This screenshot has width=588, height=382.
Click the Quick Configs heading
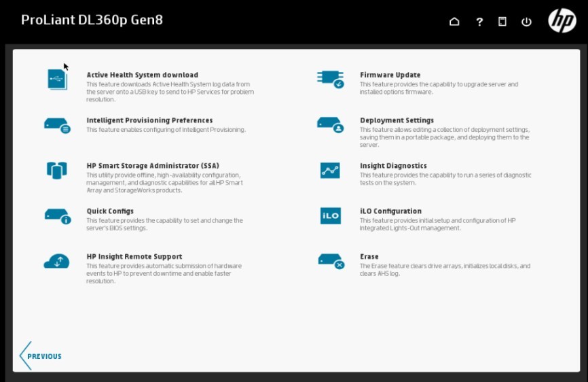tap(110, 211)
